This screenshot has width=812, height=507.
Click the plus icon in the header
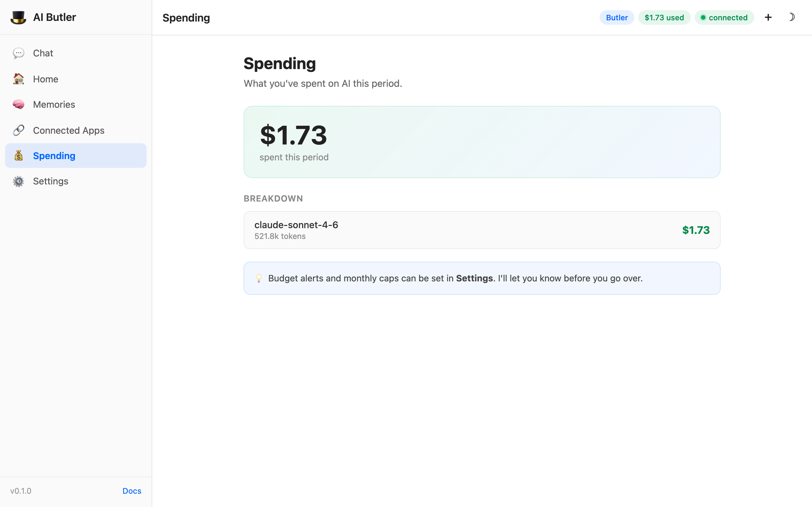tap(768, 17)
